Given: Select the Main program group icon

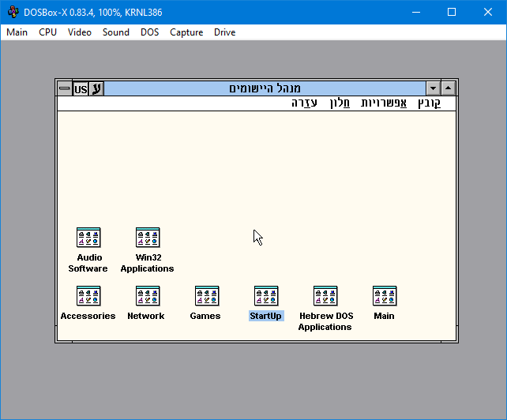Looking at the screenshot, I should point(385,296).
